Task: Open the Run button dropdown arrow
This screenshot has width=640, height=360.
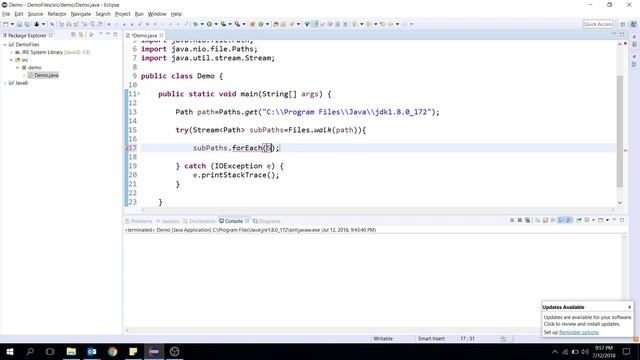Action: coord(216,24)
